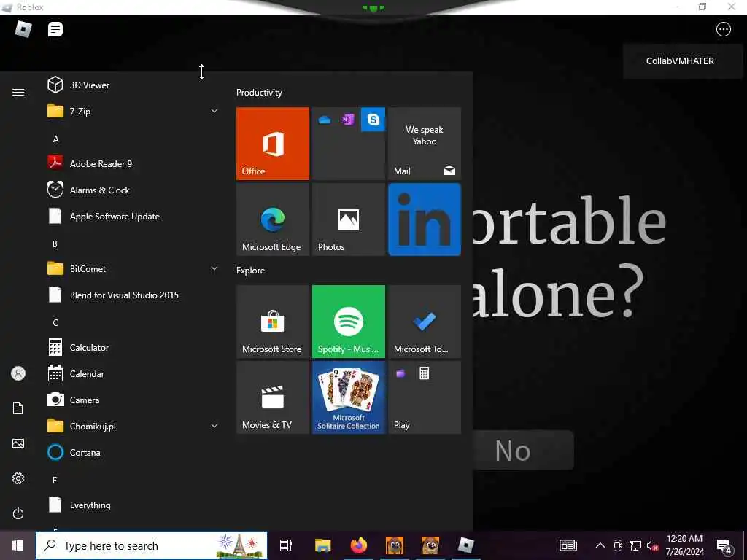747x560 pixels.
Task: Open the Mail tile
Action: (425, 144)
